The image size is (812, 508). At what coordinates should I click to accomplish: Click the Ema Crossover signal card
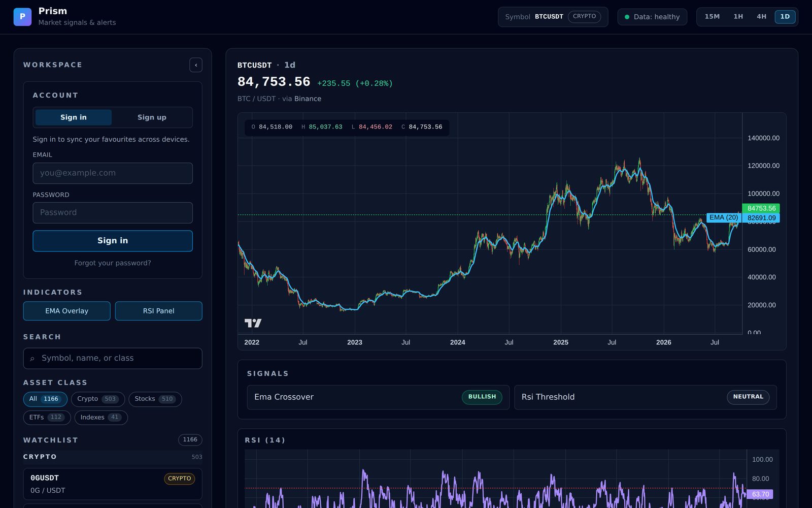point(378,397)
